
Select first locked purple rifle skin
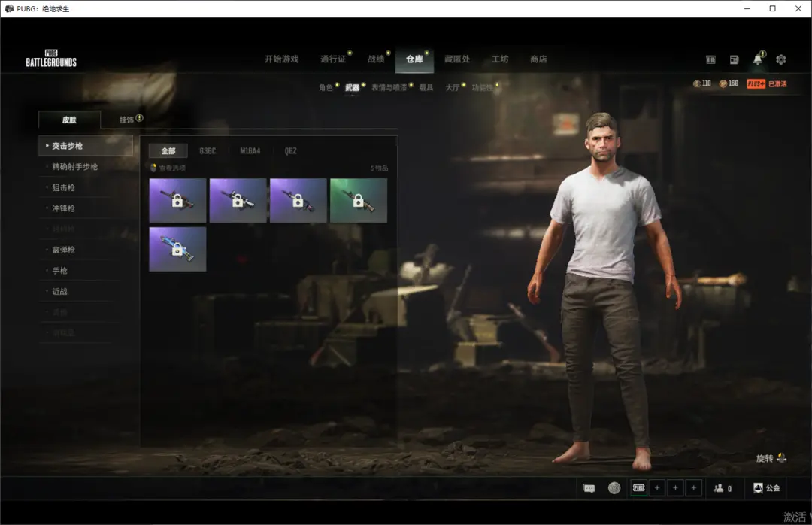tap(177, 200)
